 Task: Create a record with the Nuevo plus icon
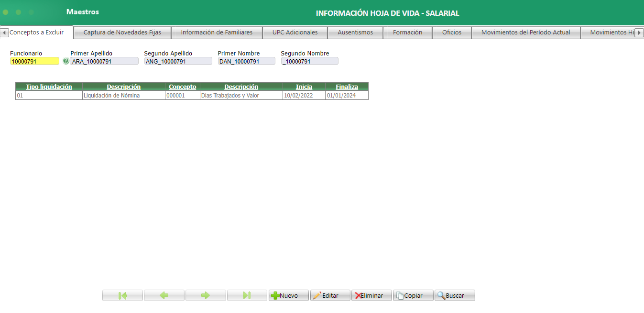pyautogui.click(x=288, y=295)
